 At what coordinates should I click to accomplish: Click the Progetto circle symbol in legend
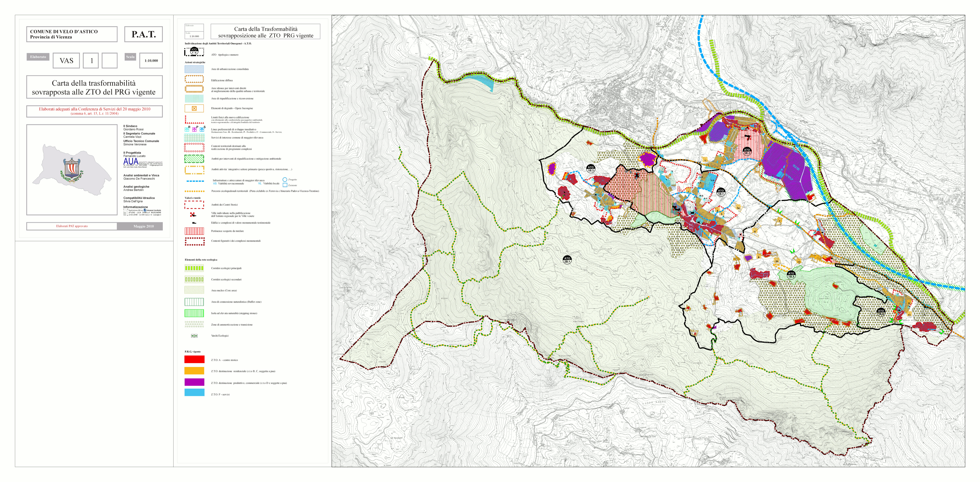click(x=285, y=180)
